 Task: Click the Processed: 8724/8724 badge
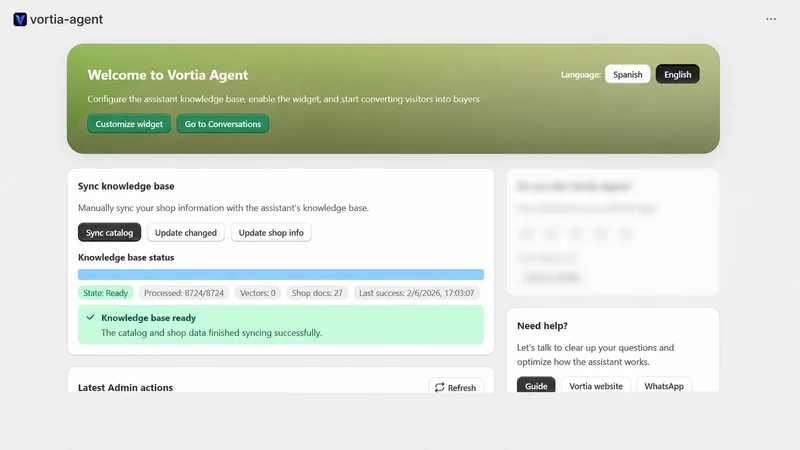point(184,293)
